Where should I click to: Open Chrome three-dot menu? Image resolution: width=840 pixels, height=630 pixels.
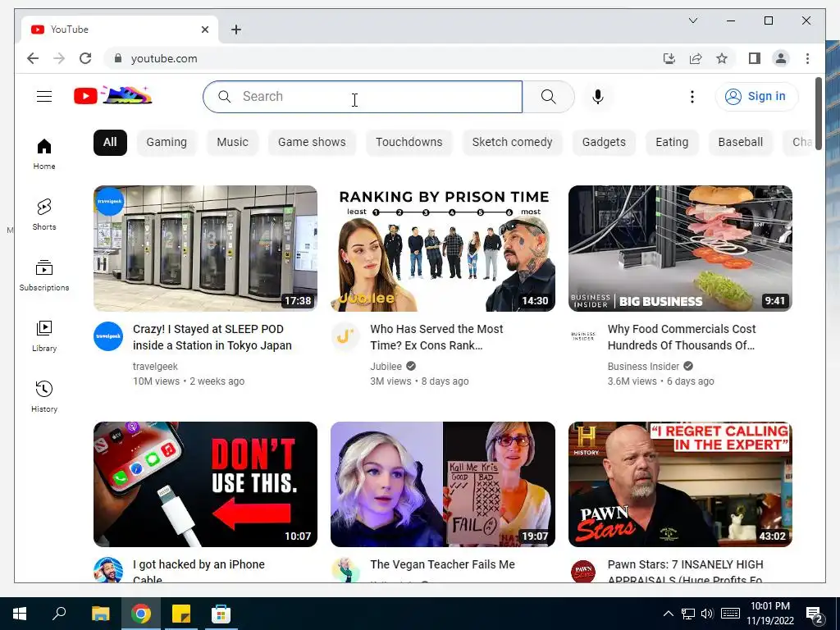(807, 58)
